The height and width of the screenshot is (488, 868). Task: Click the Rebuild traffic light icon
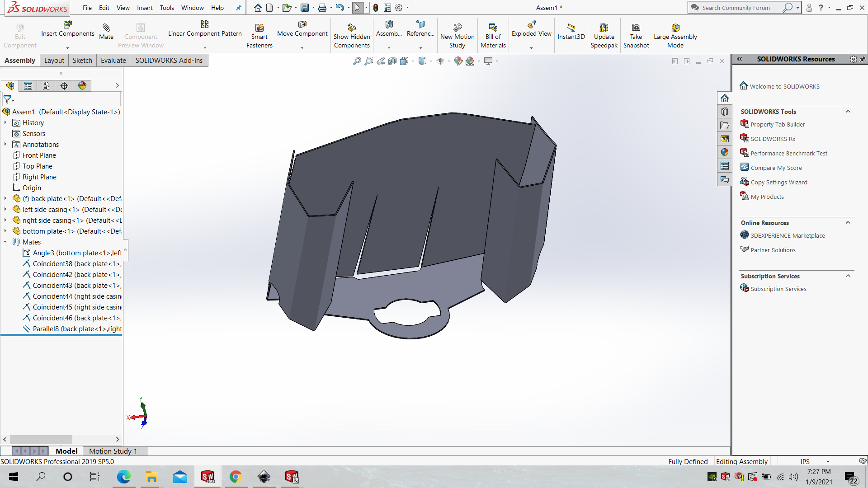pyautogui.click(x=376, y=8)
